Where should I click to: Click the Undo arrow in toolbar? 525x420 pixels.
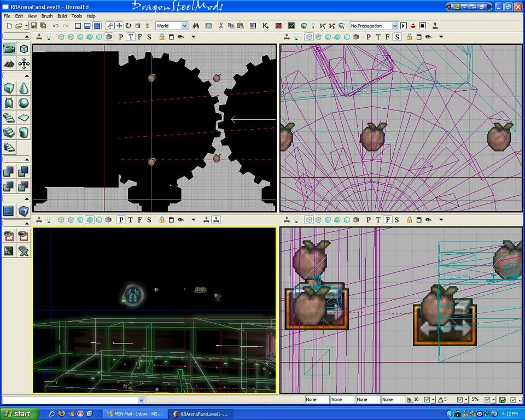(55, 26)
